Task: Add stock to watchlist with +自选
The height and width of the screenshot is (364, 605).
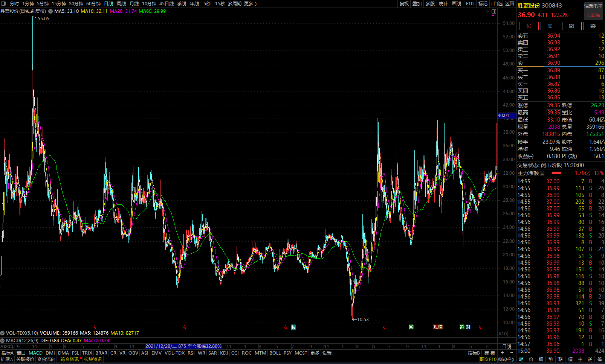Action: tap(497, 3)
